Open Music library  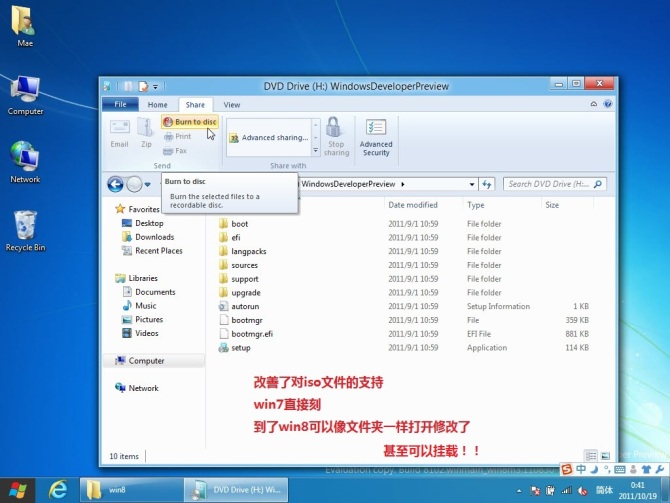click(139, 306)
